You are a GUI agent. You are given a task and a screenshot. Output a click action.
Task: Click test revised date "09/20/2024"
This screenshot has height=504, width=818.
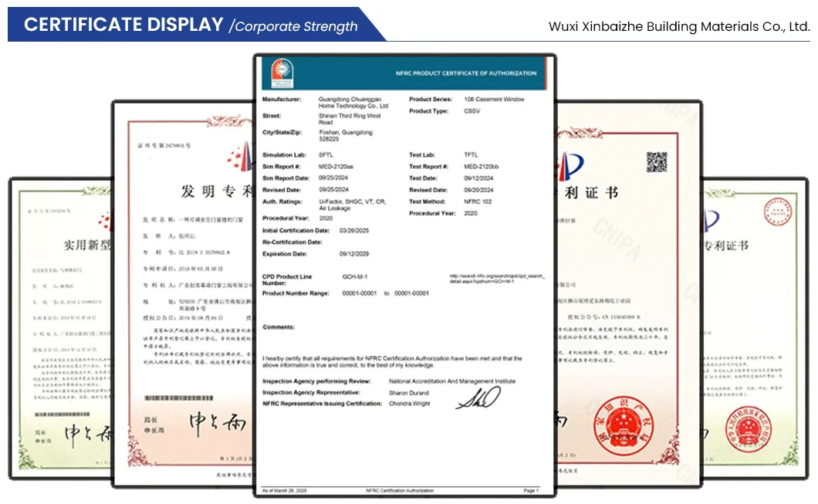478,190
